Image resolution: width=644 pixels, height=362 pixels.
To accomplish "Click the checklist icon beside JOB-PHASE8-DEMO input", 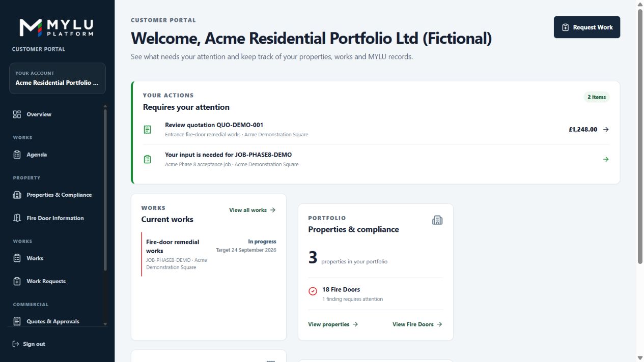I will pos(148,159).
